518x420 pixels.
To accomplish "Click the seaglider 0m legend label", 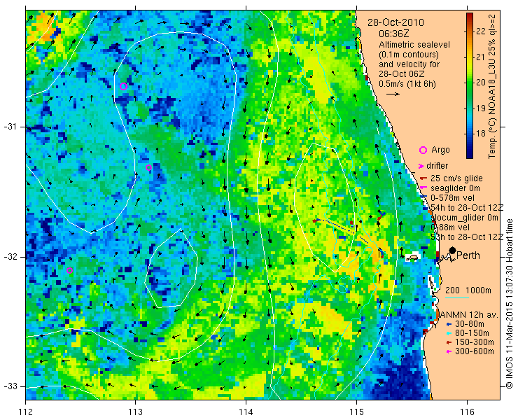I will 454,188.
